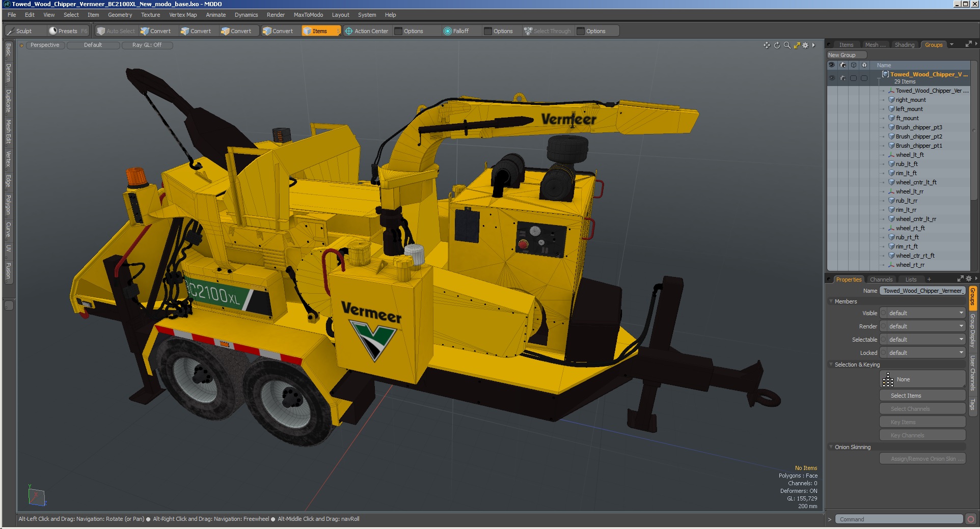The height and width of the screenshot is (529, 980).
Task: Toggle the wireframe checkbox on group row
Action: (853, 78)
